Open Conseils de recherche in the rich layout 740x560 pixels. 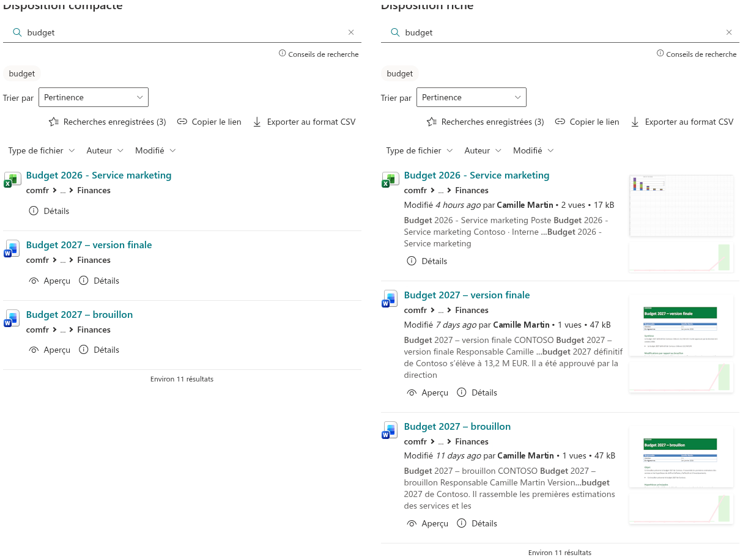coord(697,54)
